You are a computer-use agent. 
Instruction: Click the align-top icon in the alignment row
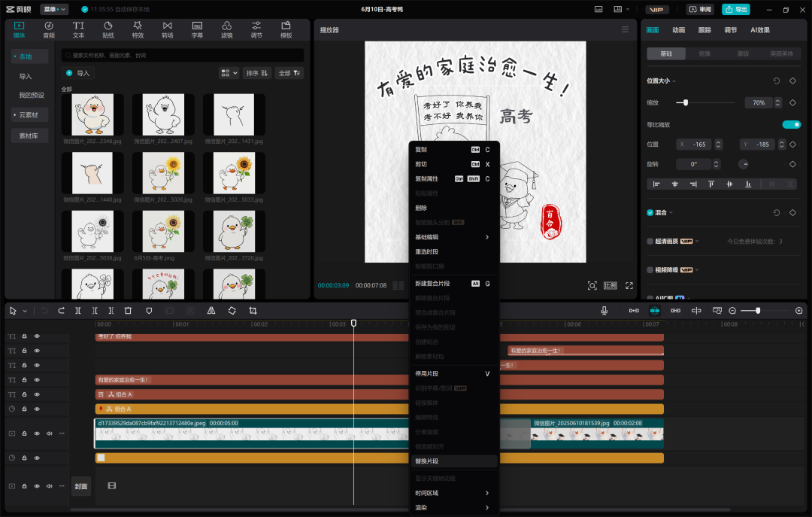tap(711, 184)
